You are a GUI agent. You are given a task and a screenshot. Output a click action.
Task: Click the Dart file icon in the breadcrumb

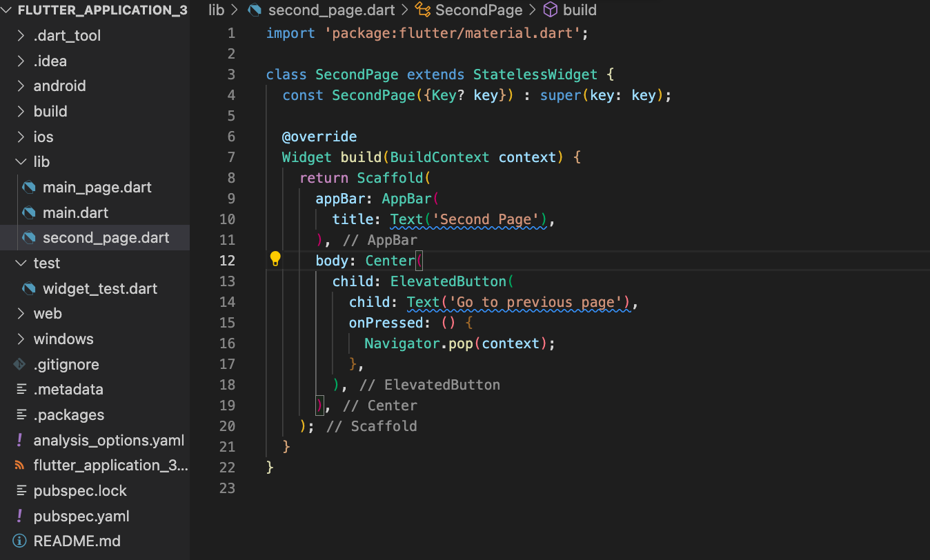click(x=255, y=10)
